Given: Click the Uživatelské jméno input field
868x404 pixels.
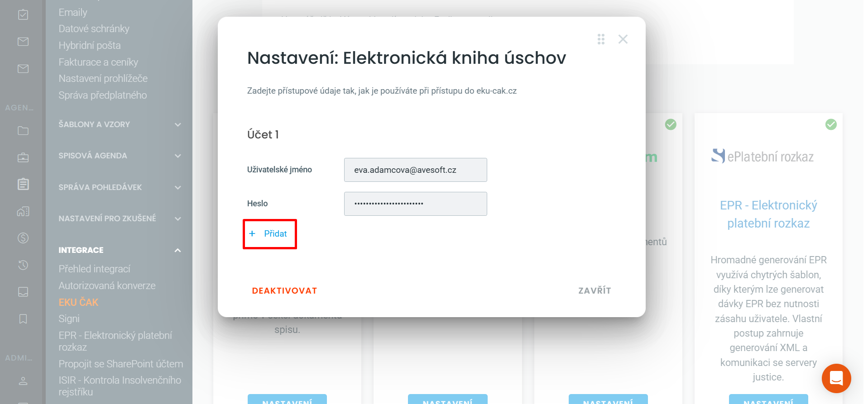Looking at the screenshot, I should click(415, 170).
